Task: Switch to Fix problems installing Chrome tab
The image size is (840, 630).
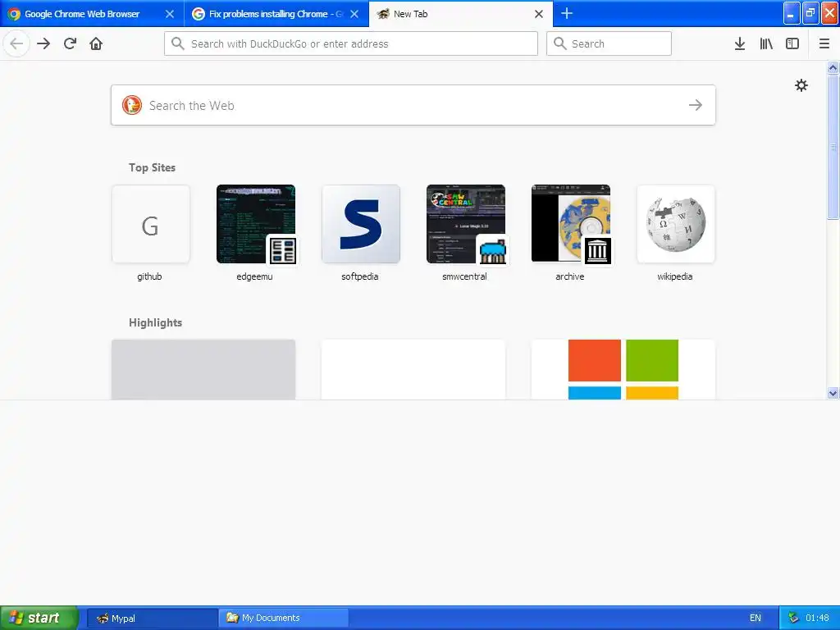Action: 276,14
